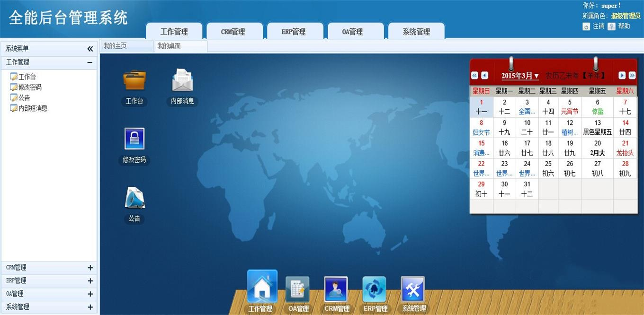Viewport: 644px width, 315px height.
Task: Open the 内部消息 envelope desktop icon
Action: tap(182, 81)
